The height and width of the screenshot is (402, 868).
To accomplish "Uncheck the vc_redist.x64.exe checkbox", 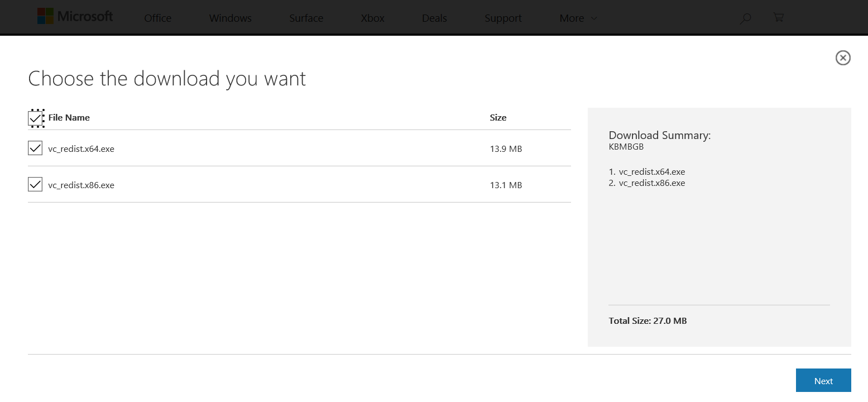I will pyautogui.click(x=35, y=149).
